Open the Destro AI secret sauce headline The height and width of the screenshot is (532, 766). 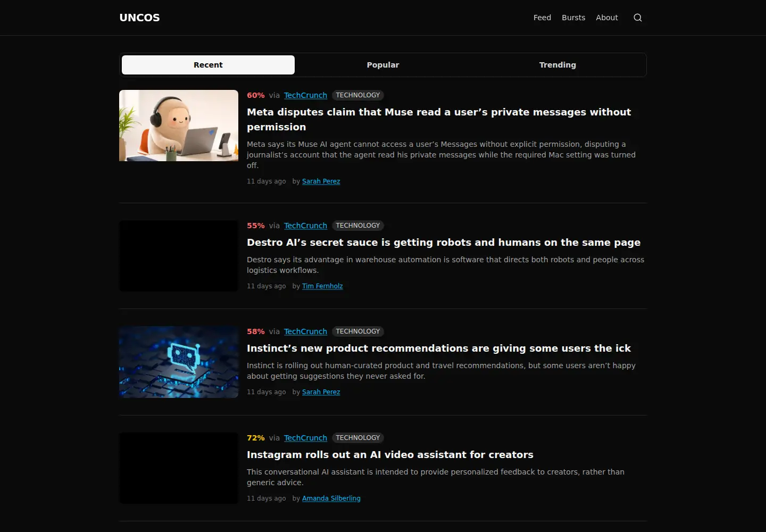pos(444,243)
